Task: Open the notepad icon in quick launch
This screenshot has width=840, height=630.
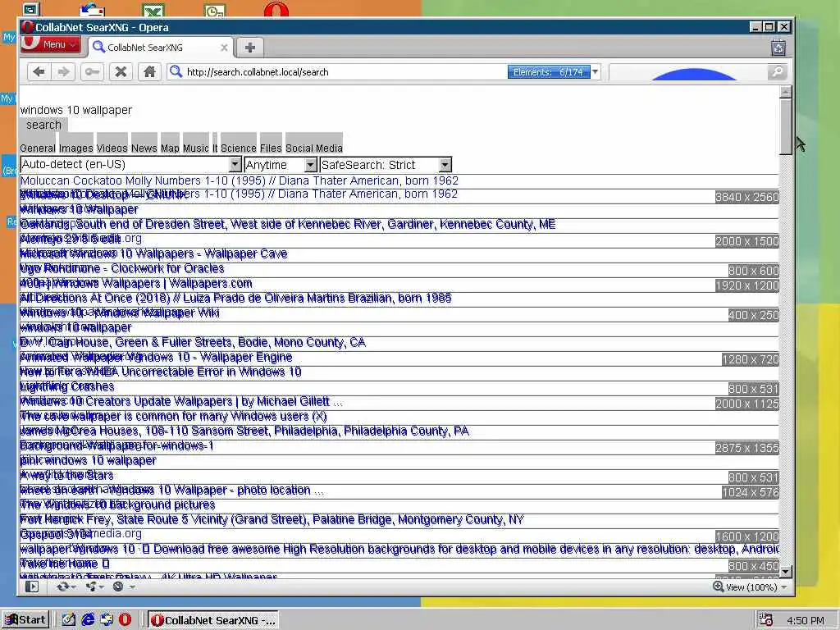Action: [x=69, y=620]
